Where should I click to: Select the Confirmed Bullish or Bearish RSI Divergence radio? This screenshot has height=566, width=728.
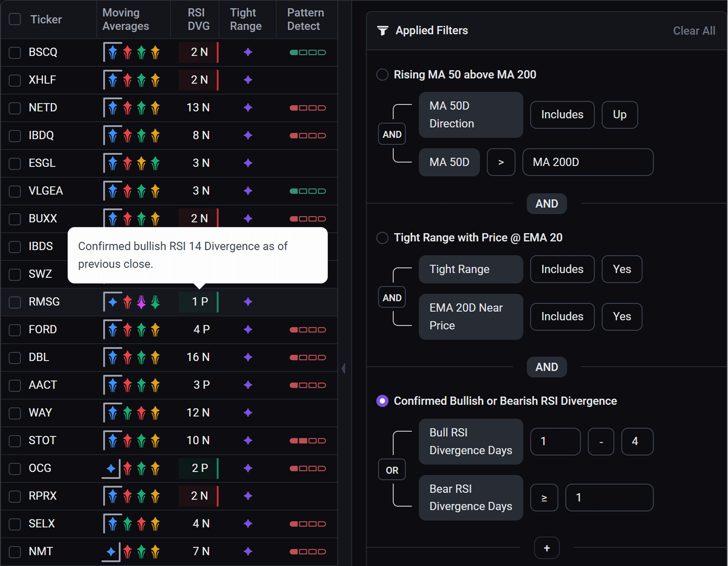tap(382, 401)
